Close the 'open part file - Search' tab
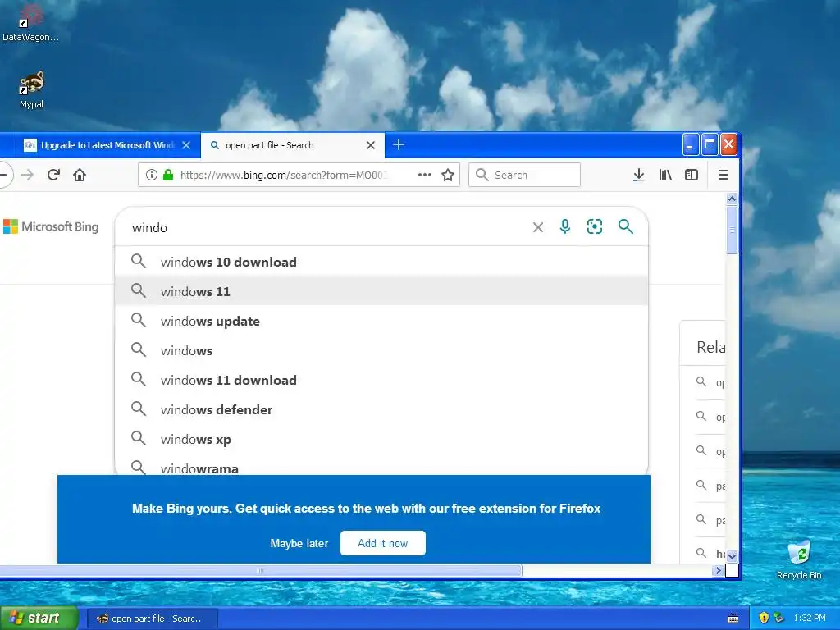 click(x=371, y=145)
